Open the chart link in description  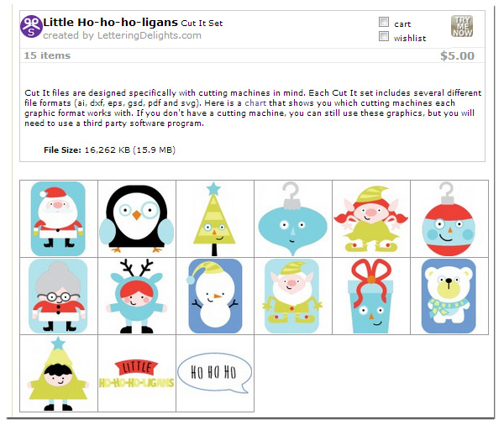pos(255,102)
